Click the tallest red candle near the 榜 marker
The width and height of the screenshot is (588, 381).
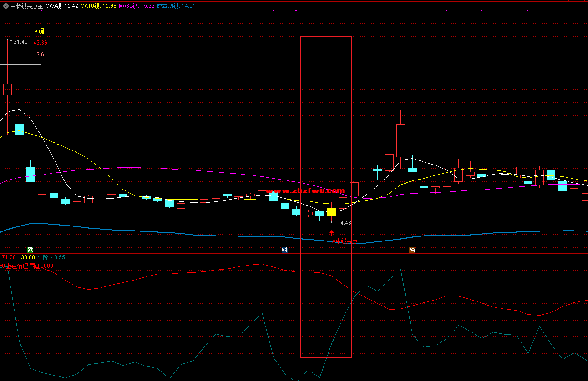[400, 140]
